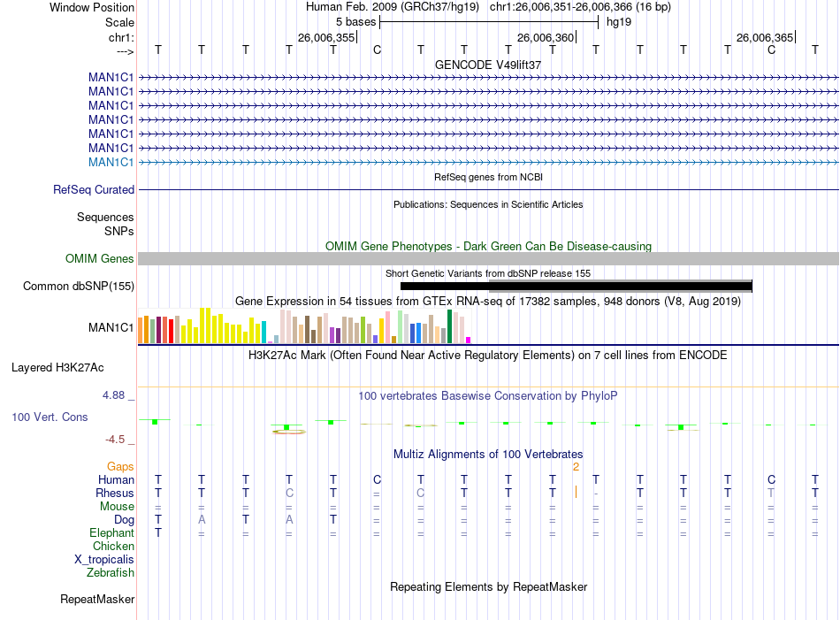Click the dark green bar in GTEx chart
Screen dimensions: 840x620
click(x=449, y=326)
